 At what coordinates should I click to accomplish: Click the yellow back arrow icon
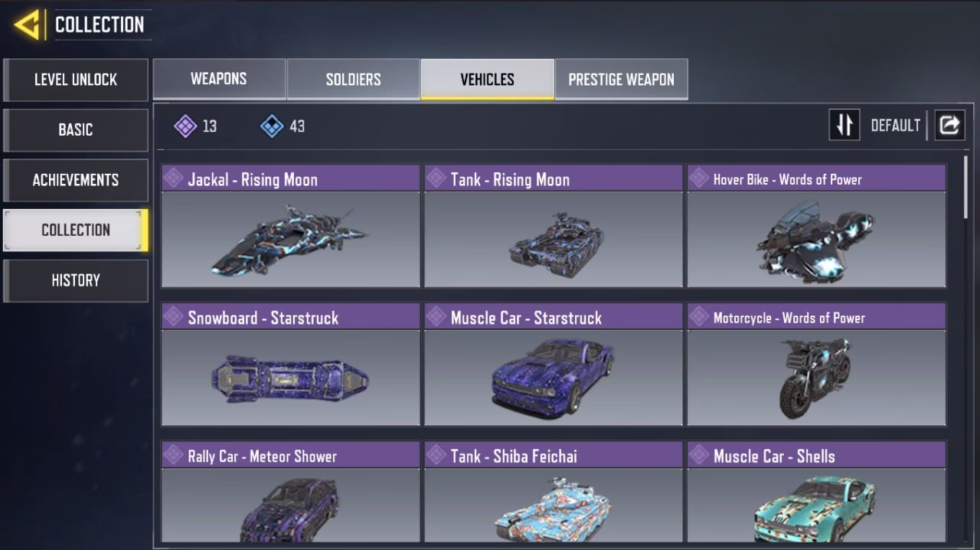click(26, 25)
